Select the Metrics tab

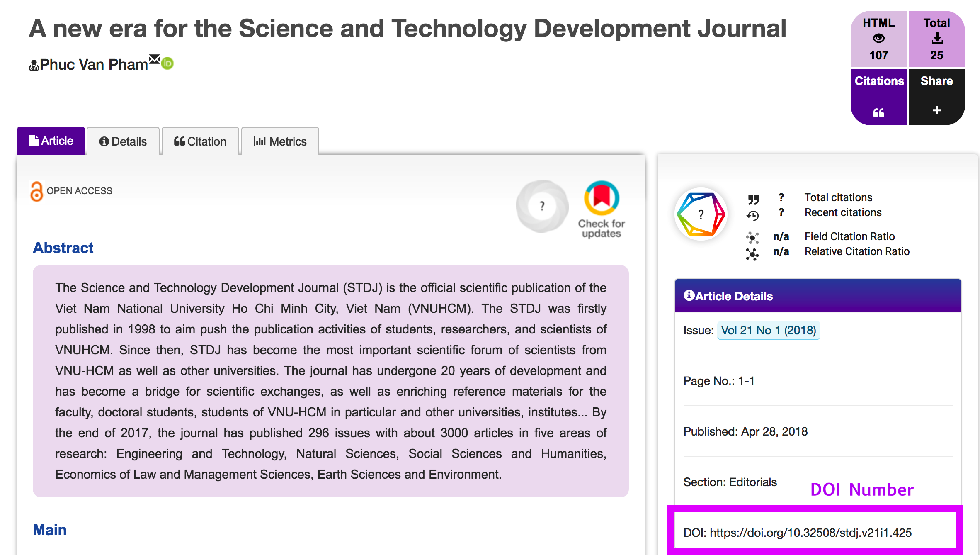coord(280,141)
